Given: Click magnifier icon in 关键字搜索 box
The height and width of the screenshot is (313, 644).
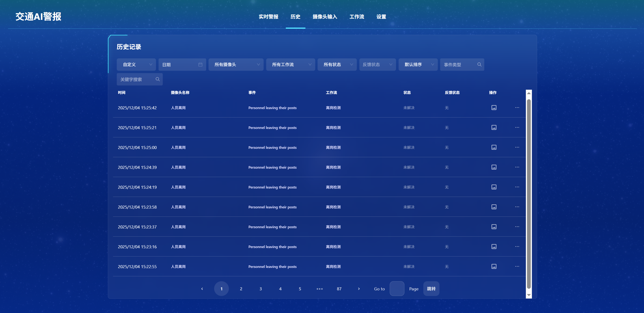Looking at the screenshot, I should pos(158,79).
